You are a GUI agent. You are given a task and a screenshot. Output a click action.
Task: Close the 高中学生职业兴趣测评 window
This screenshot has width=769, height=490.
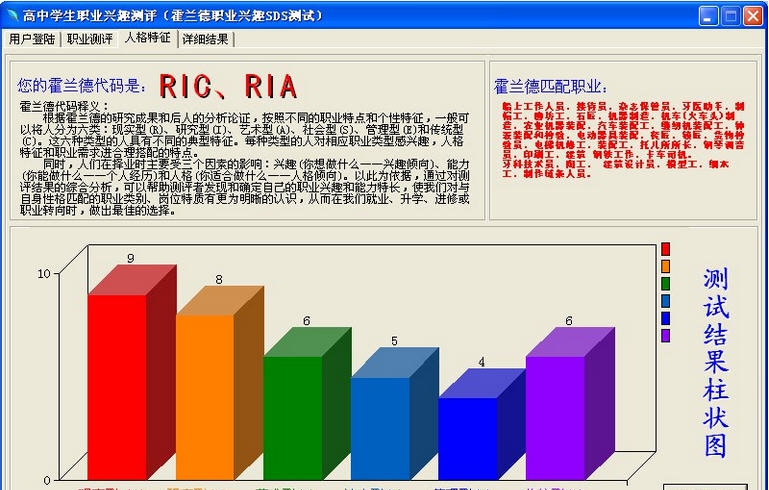(x=753, y=16)
